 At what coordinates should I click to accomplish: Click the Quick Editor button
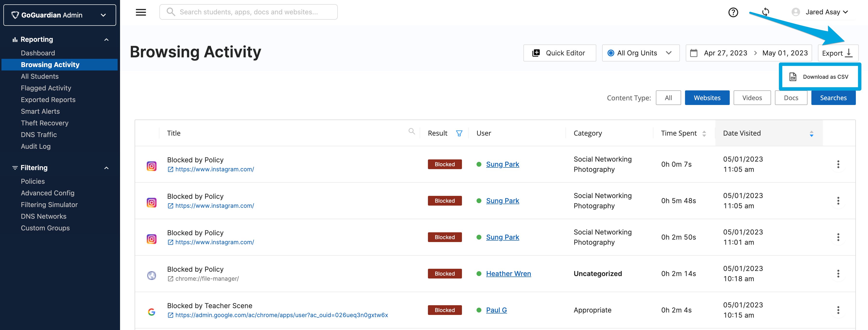click(x=559, y=53)
